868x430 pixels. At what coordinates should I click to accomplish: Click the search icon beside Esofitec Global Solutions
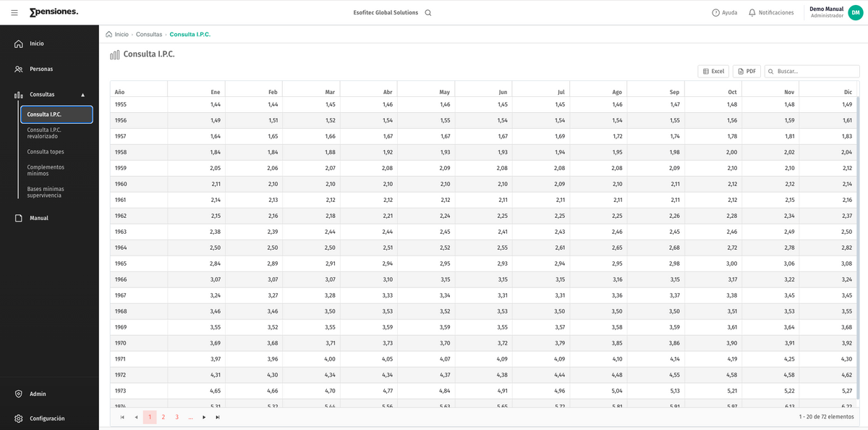point(428,12)
